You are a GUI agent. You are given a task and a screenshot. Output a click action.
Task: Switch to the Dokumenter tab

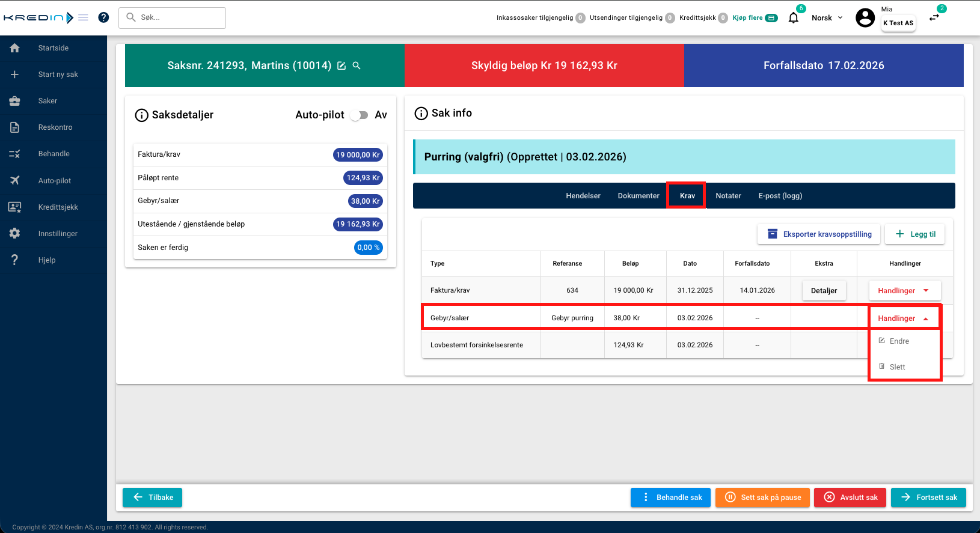pyautogui.click(x=638, y=196)
